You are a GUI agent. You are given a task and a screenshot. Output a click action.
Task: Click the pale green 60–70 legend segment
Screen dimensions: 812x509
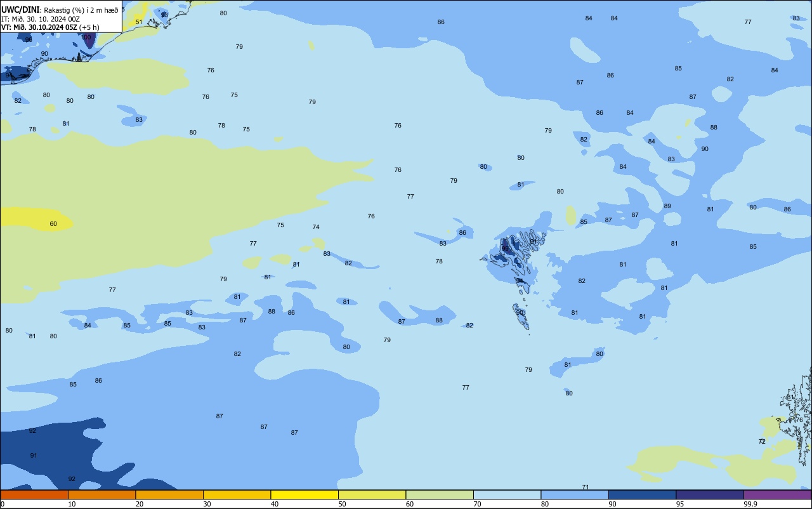click(x=440, y=494)
